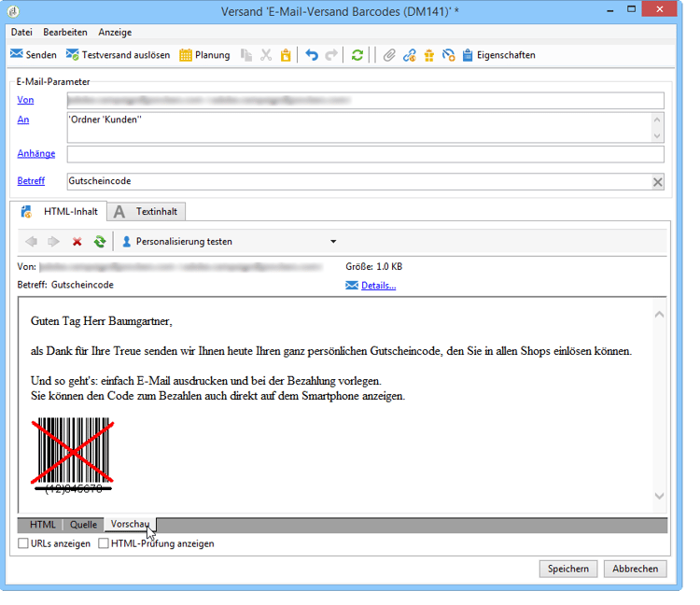The width and height of the screenshot is (700, 605).
Task: Open the Anzeige menu
Action: [x=115, y=32]
